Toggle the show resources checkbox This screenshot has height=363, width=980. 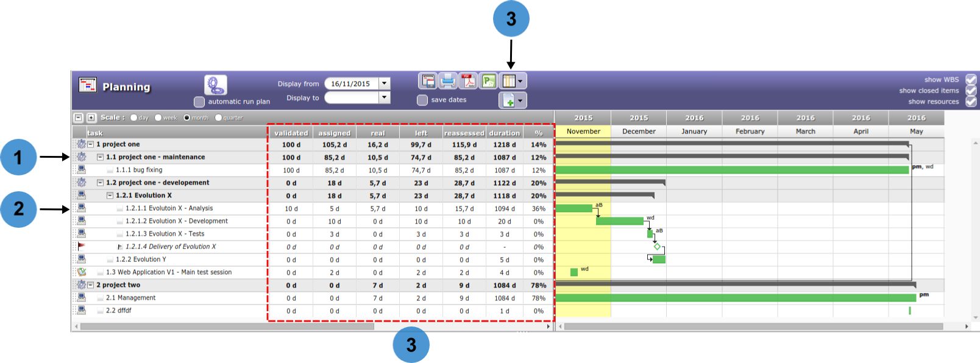click(971, 102)
